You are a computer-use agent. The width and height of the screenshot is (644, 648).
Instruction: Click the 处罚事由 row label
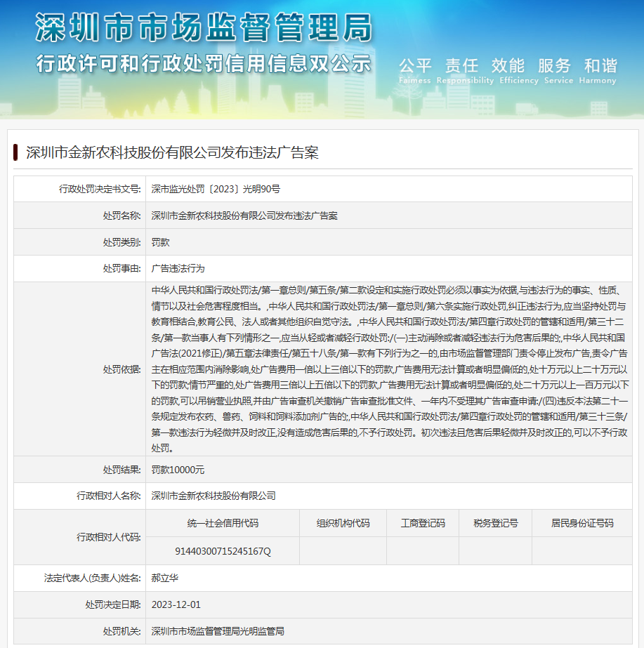click(x=122, y=269)
